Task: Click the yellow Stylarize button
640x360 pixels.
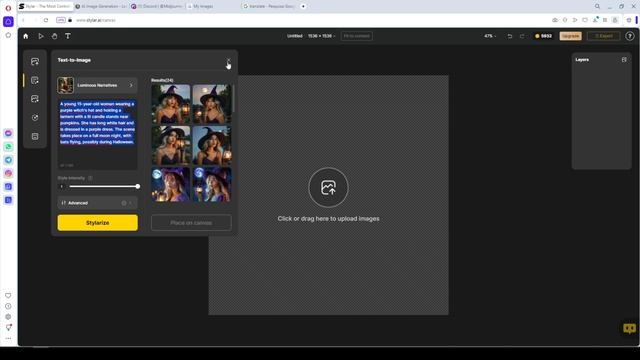Action: 98,223
